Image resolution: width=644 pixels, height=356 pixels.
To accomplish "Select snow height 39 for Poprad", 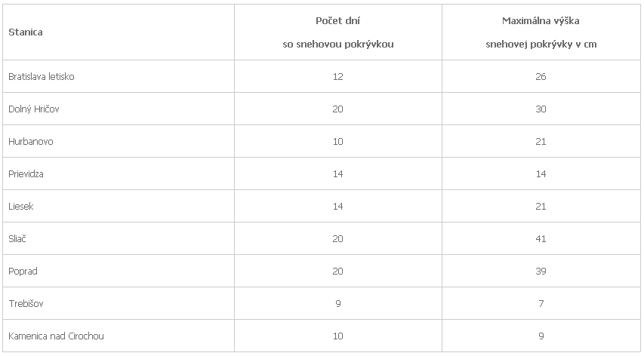I will [x=541, y=272].
